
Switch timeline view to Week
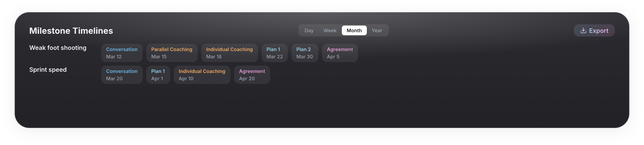click(x=330, y=30)
